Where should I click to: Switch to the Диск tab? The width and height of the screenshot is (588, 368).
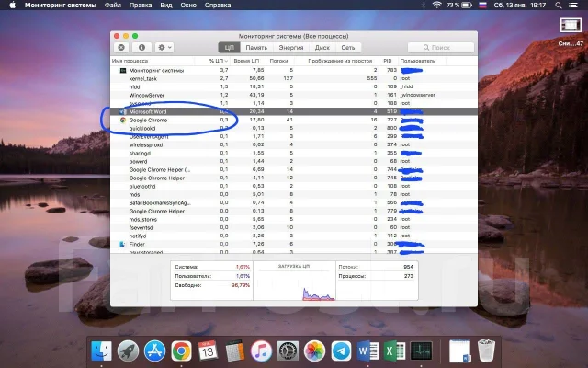click(322, 47)
